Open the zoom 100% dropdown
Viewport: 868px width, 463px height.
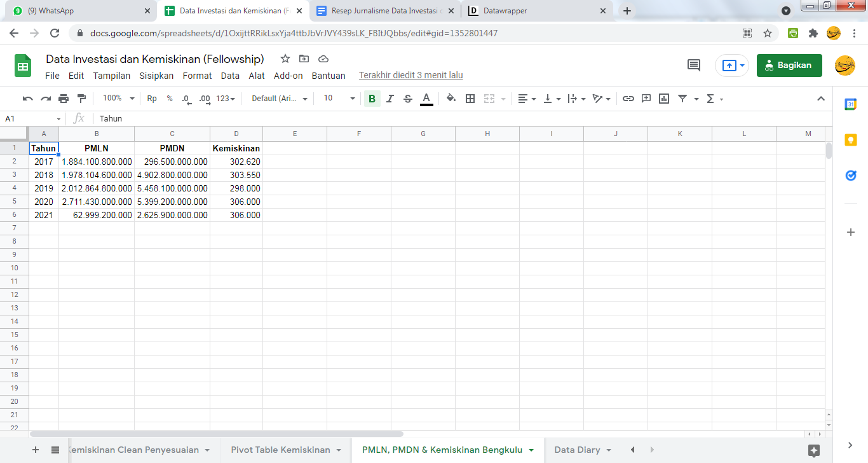119,99
